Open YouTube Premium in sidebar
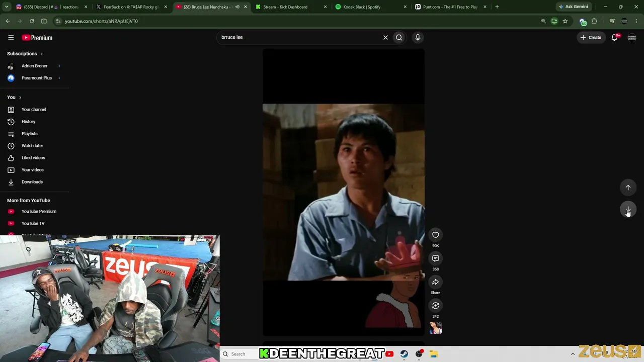Screen dimensions: 644x362 34,211
